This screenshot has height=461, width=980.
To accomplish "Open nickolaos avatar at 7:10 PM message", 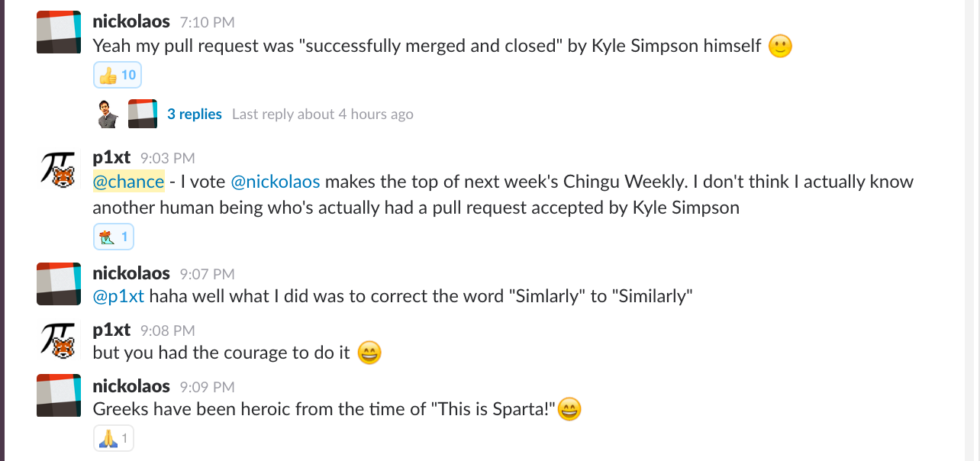I will tap(59, 32).
